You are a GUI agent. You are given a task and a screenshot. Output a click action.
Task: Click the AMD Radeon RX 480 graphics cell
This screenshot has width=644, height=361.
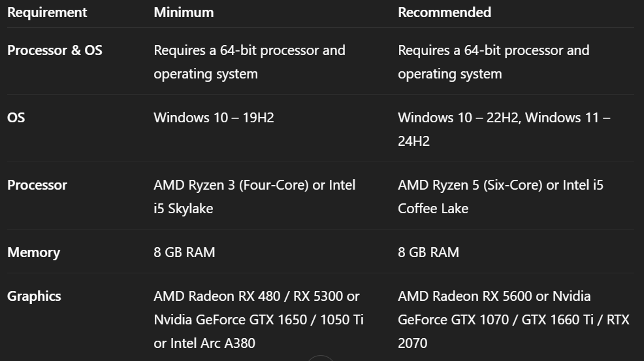(257, 296)
